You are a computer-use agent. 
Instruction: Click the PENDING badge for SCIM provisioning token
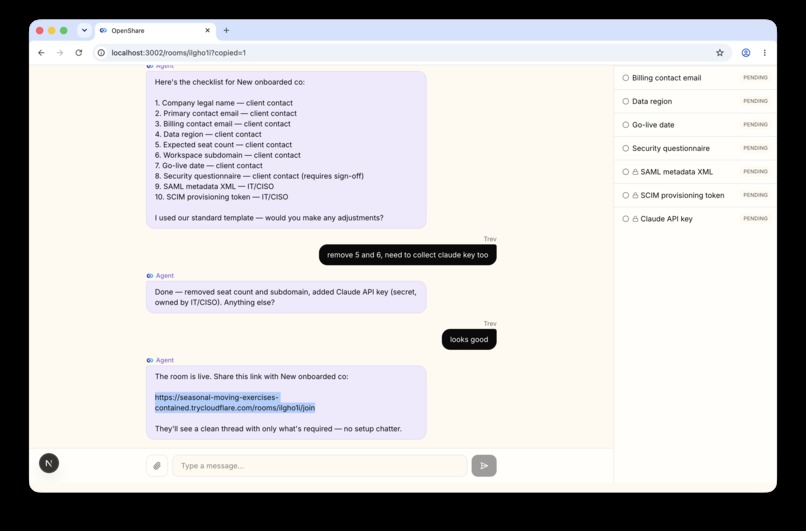(x=755, y=195)
